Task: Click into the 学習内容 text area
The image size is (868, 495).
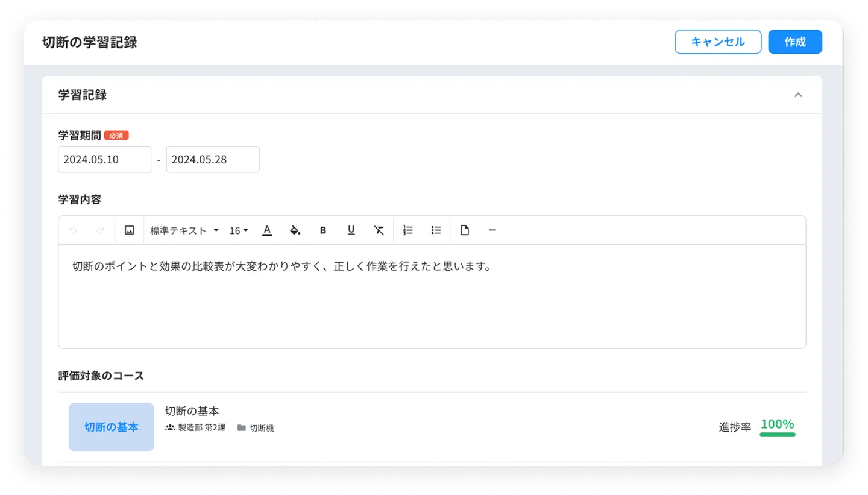Action: pyautogui.click(x=432, y=296)
